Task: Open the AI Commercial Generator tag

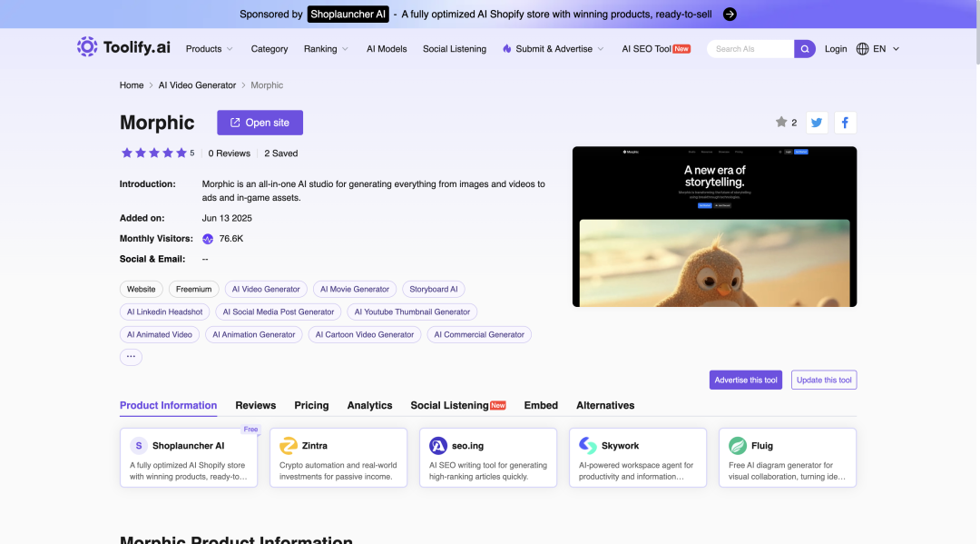Action: [479, 334]
